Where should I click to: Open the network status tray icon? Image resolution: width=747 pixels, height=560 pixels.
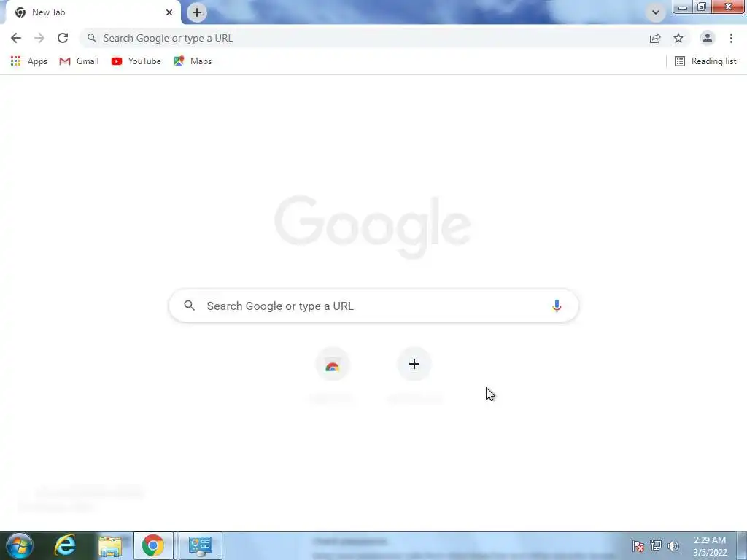[x=656, y=545]
